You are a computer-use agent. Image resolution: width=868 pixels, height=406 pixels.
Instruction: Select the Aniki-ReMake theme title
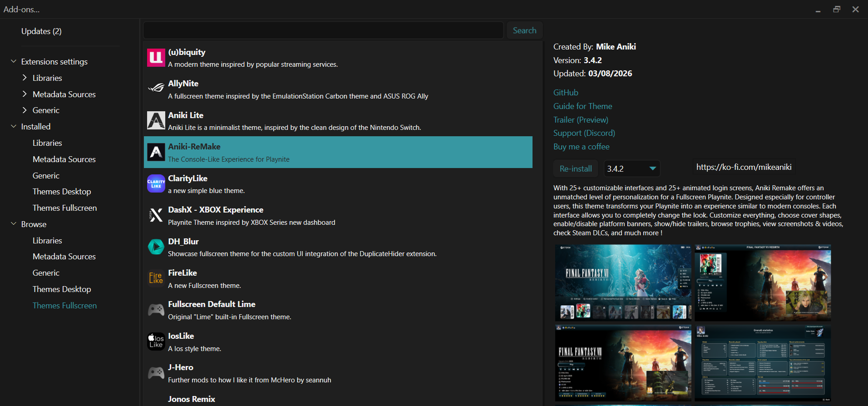194,147
